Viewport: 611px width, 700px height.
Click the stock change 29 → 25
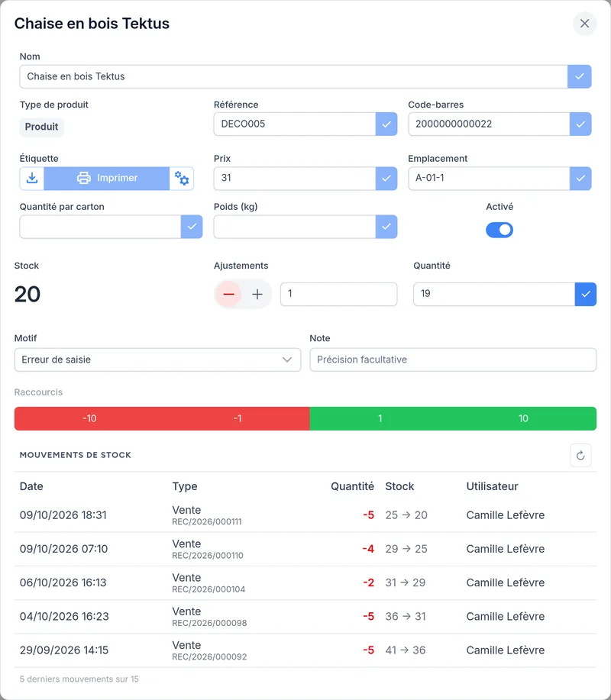[406, 549]
